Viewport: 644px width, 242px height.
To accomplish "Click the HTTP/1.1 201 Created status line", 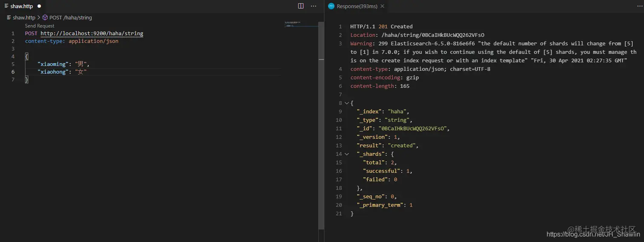I will click(x=381, y=26).
